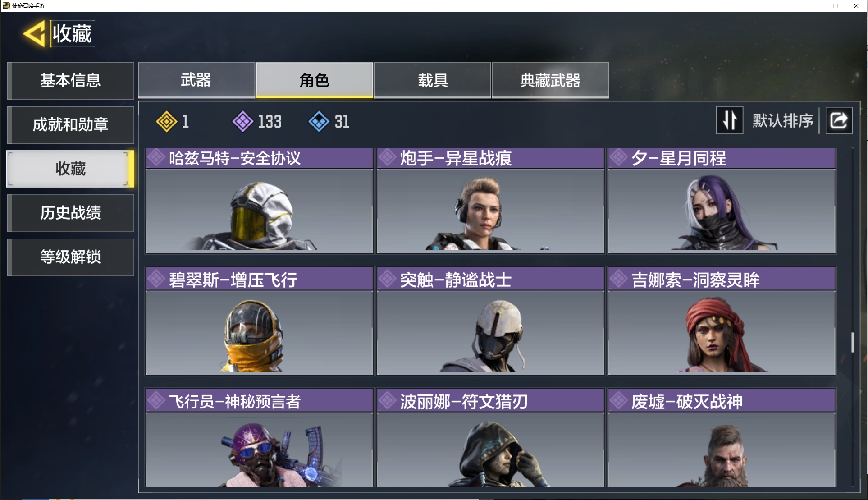Screen dimensions: 868x500
Task: Select the 炮手-异星战痕 character thumbnail
Action: point(490,211)
